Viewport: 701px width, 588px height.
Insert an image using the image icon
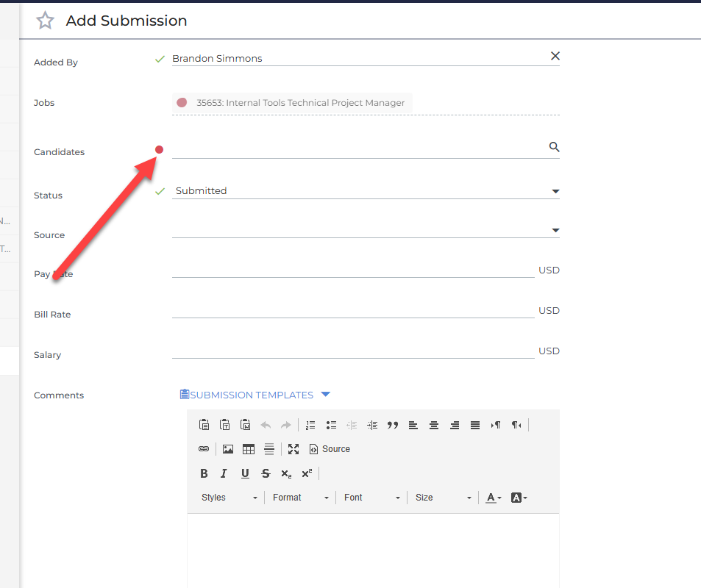228,449
